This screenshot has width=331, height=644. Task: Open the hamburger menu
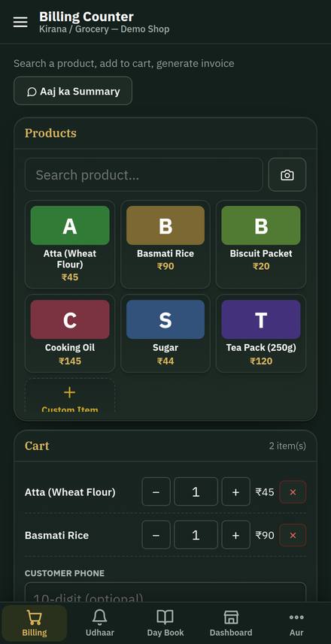coord(20,23)
